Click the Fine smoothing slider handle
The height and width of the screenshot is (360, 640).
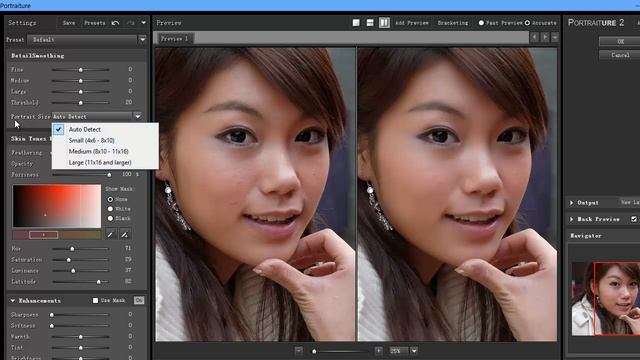coord(81,70)
